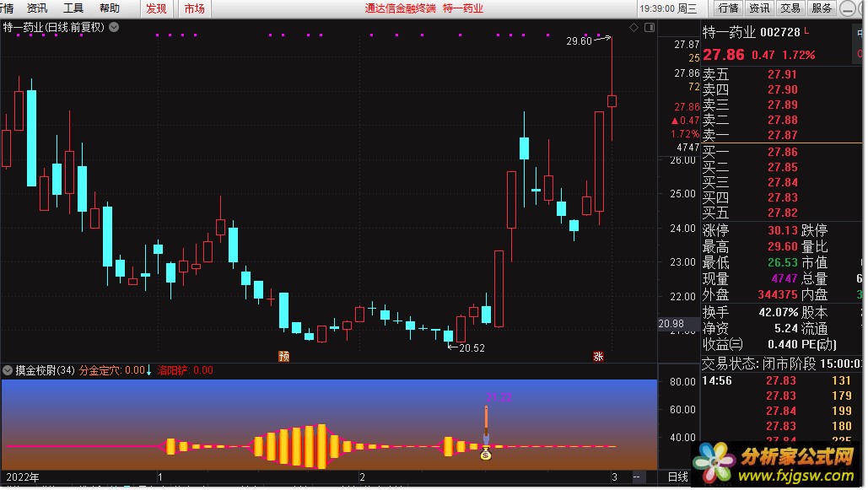Click the money bag icon on indicator
The width and height of the screenshot is (868, 490).
[x=486, y=454]
